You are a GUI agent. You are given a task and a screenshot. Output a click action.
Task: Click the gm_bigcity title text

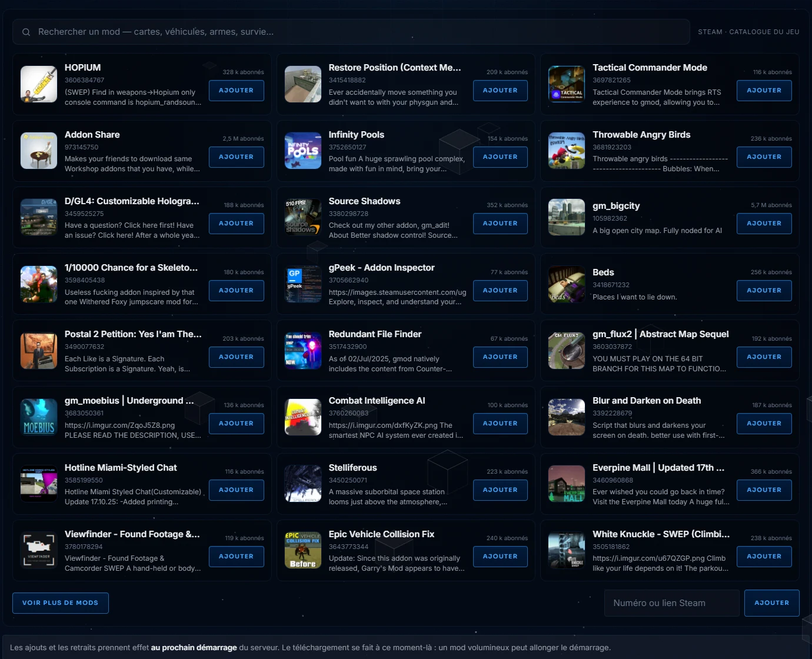point(616,206)
